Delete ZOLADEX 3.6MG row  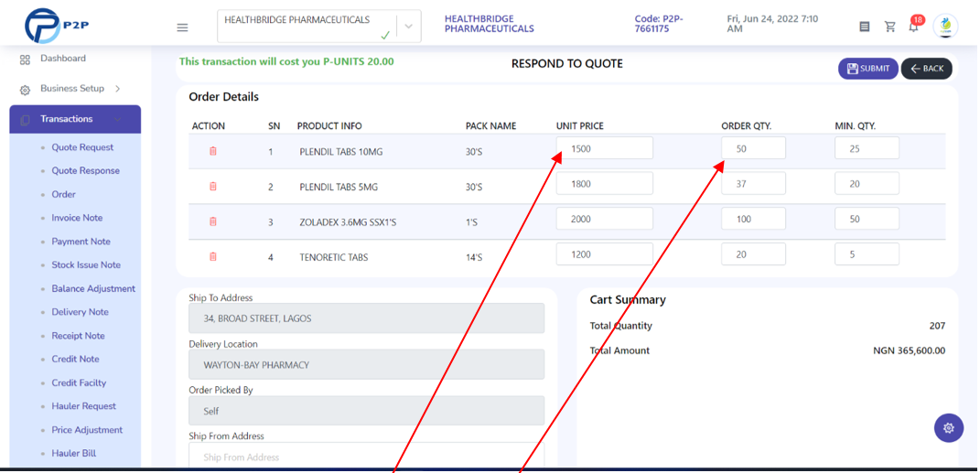tap(213, 221)
